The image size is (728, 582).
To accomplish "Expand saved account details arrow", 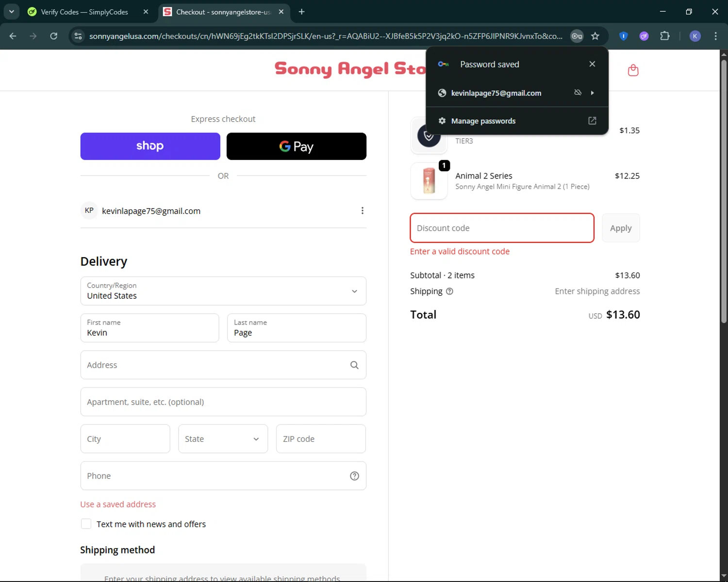I will [x=593, y=93].
